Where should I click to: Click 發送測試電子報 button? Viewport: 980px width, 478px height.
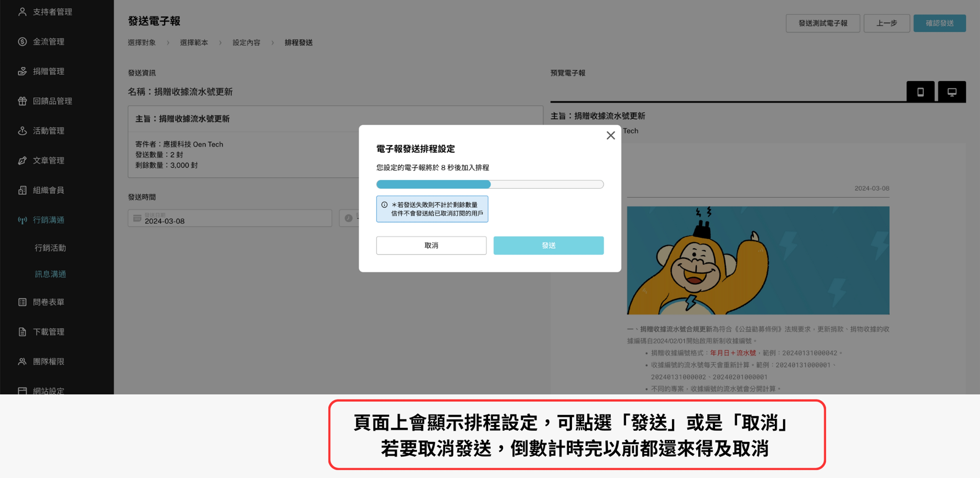[823, 23]
